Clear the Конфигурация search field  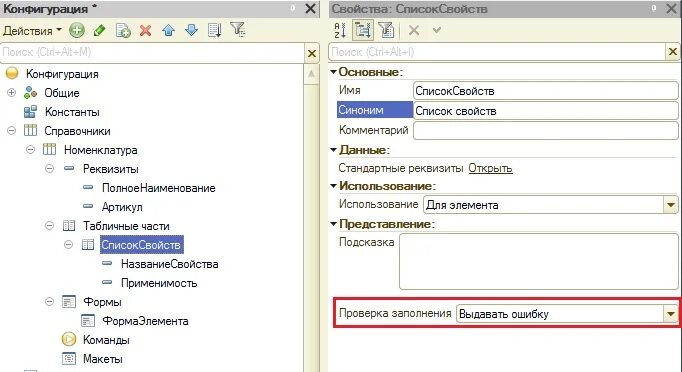click(312, 54)
